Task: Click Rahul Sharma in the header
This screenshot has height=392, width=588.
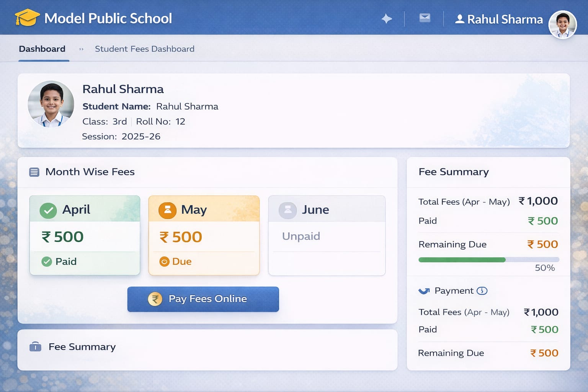Action: coord(504,19)
